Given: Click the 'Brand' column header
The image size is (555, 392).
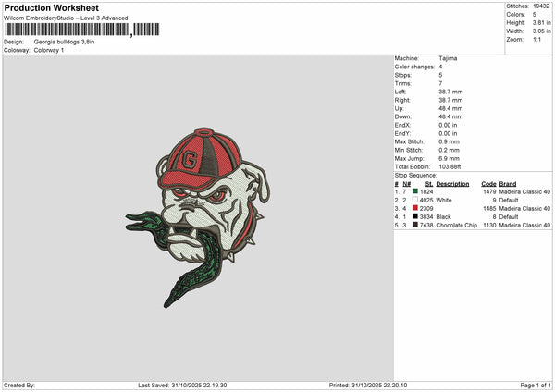Looking at the screenshot, I should click(508, 184).
